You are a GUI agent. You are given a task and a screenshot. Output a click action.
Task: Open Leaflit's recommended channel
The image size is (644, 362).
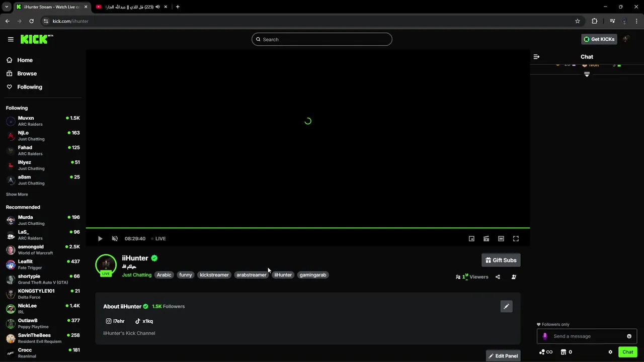43,264
